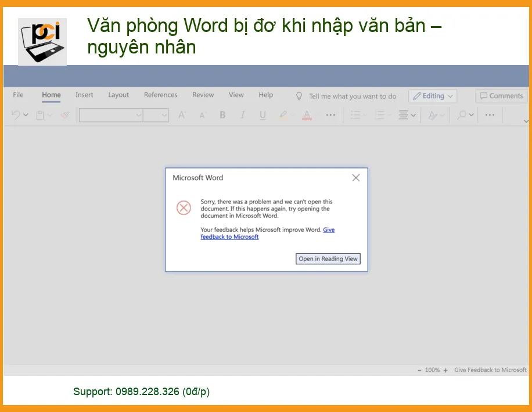Click the red error icon in dialog
Image resolution: width=532 pixels, height=412 pixels.
click(184, 207)
